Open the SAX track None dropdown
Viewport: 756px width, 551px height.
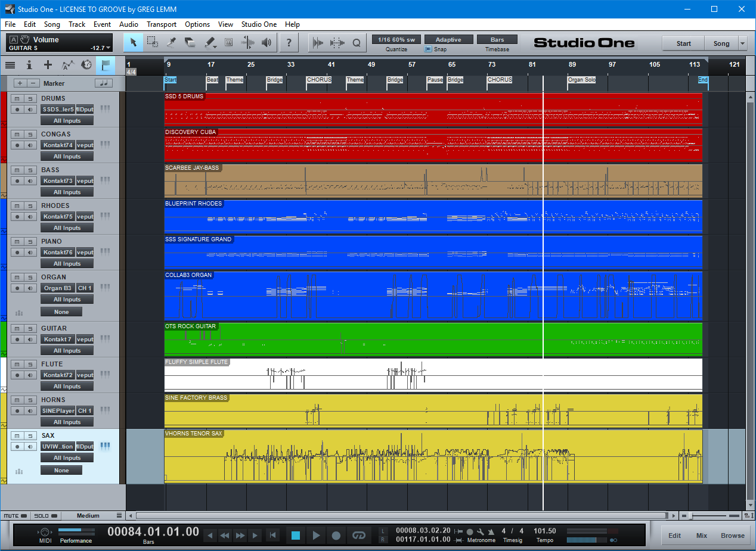pos(61,471)
